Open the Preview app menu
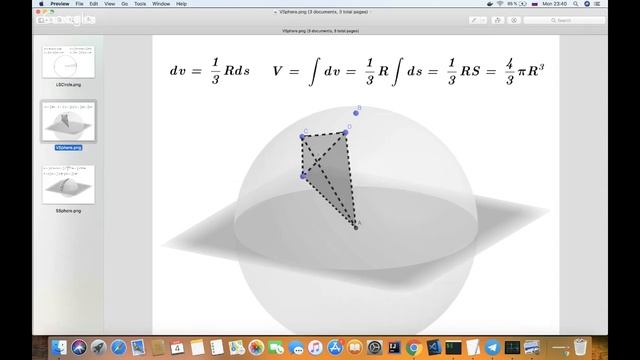The width and height of the screenshot is (640, 360). 60,4
